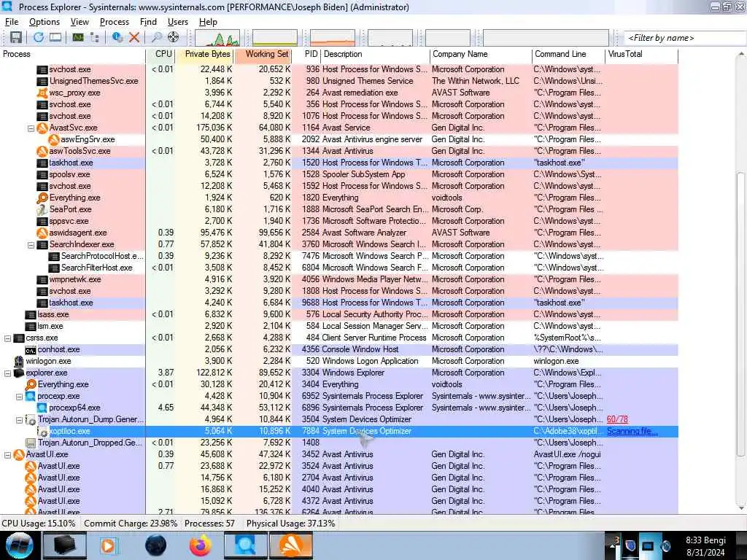Collapse the Trojan.Autorun_Dump.Gener tree node
The height and width of the screenshot is (560, 747).
[20, 419]
